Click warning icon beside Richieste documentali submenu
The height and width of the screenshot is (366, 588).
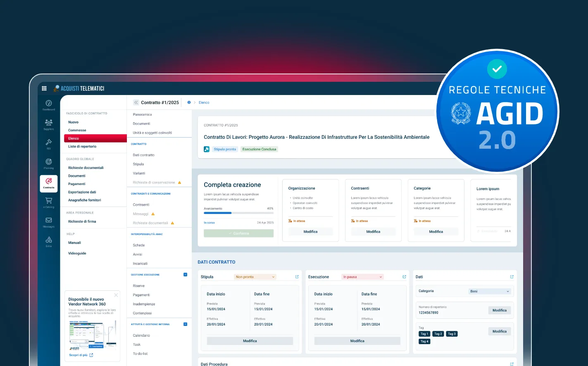[172, 223]
